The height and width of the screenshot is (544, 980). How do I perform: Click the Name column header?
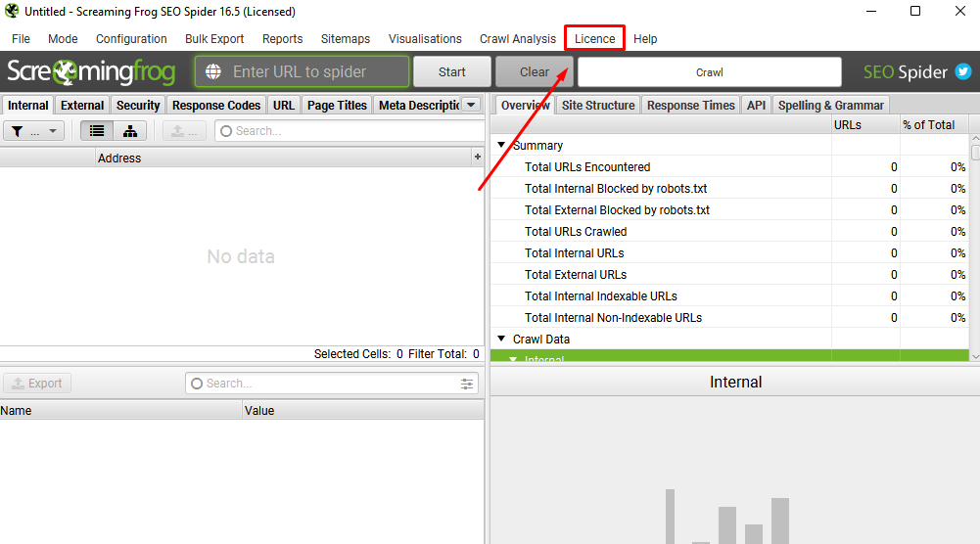[121, 410]
